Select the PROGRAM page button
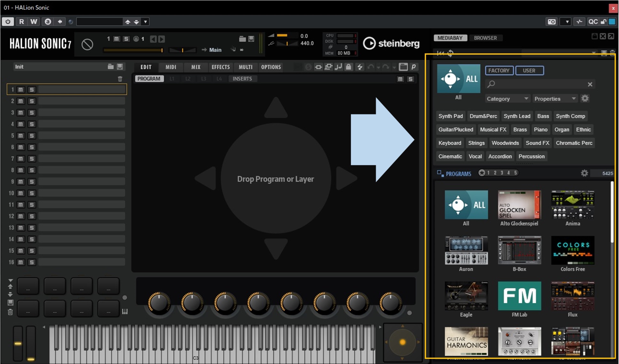 (149, 79)
